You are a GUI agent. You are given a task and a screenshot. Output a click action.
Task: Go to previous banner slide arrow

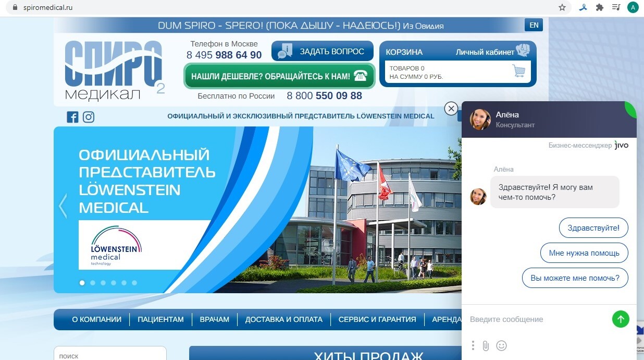pyautogui.click(x=63, y=206)
